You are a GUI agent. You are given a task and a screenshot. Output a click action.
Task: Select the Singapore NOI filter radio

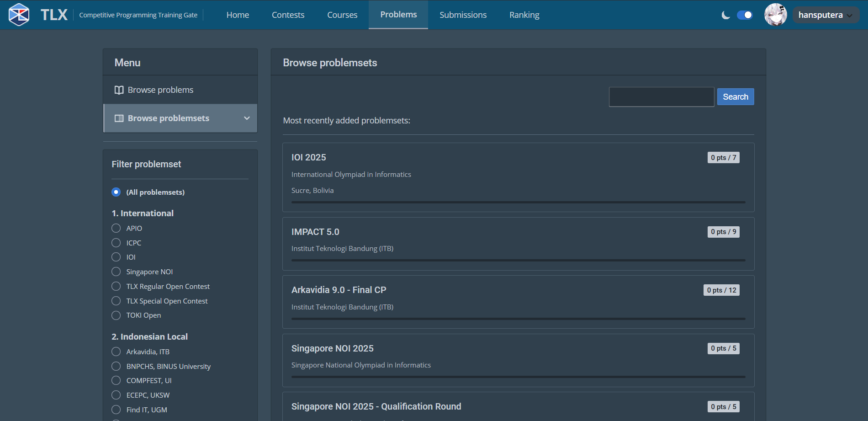tap(116, 272)
